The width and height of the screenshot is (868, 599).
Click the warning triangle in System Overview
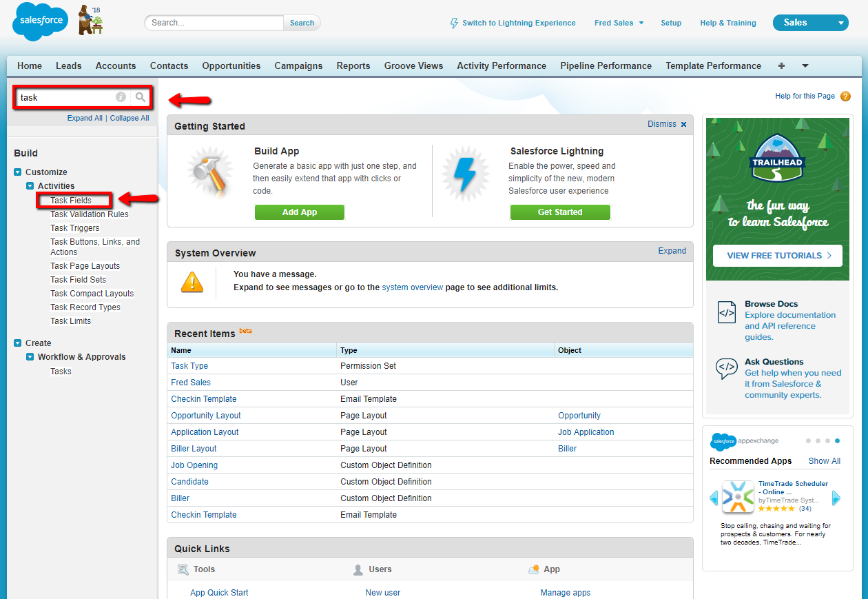pos(192,281)
